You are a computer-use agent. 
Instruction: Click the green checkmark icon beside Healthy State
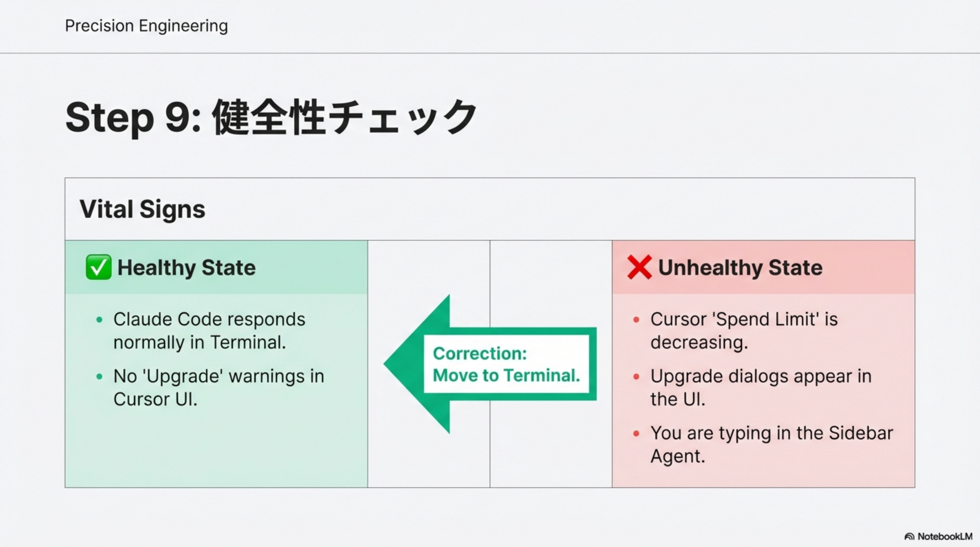tap(99, 267)
